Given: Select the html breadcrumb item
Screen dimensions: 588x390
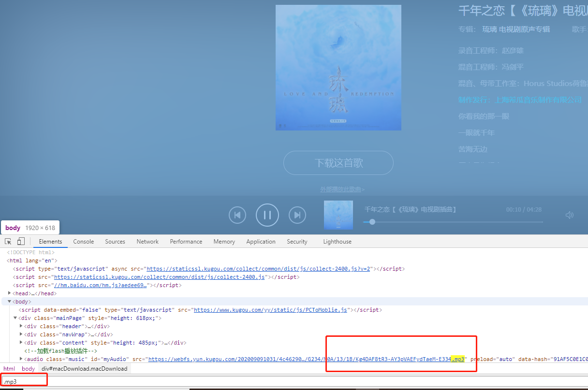Looking at the screenshot, I should [9, 369].
